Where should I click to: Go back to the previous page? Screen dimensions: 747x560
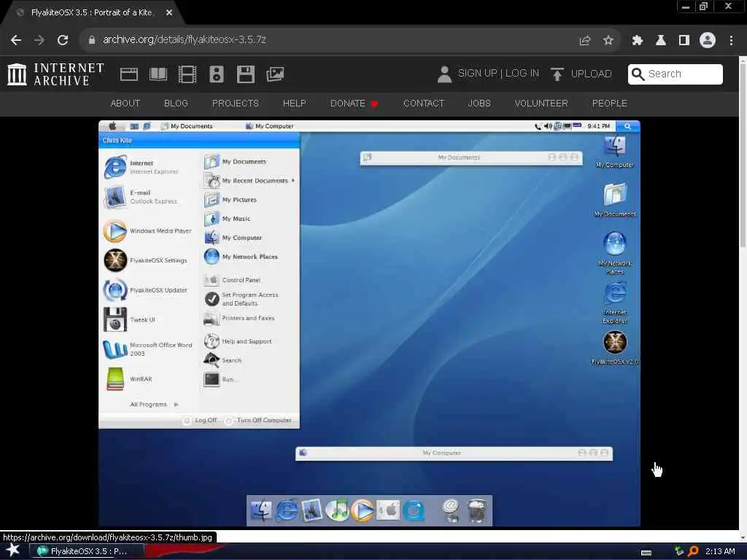coord(16,40)
